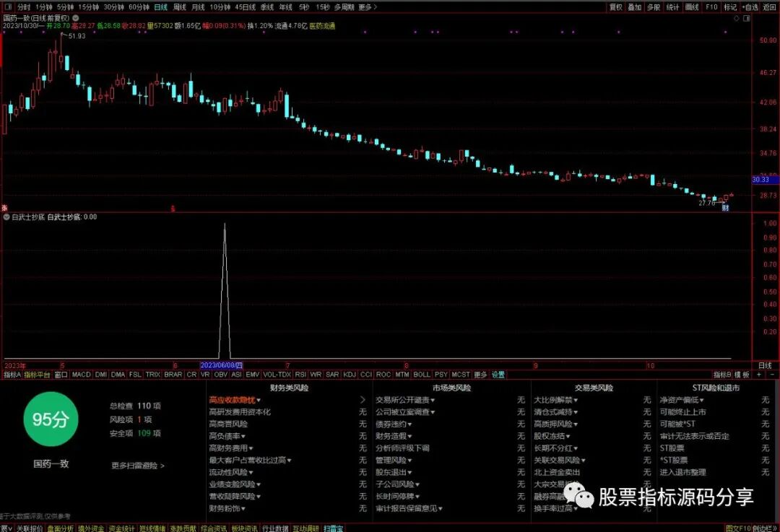Switch indicator to KDJ

pos(350,375)
